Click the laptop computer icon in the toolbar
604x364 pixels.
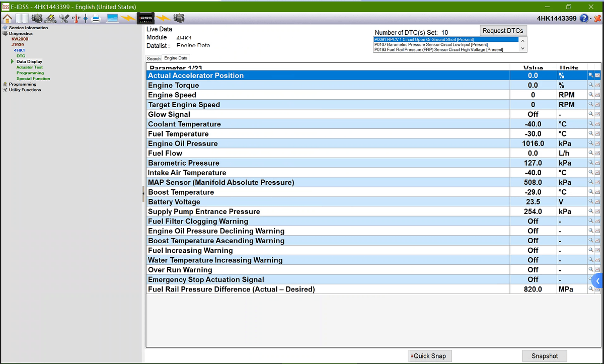[112, 18]
